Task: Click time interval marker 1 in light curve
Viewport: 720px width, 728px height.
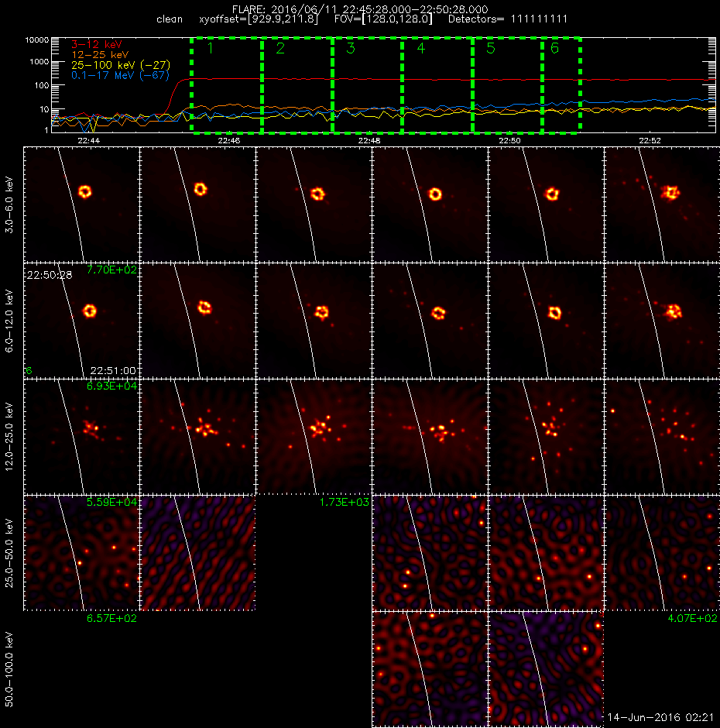Action: click(x=211, y=48)
